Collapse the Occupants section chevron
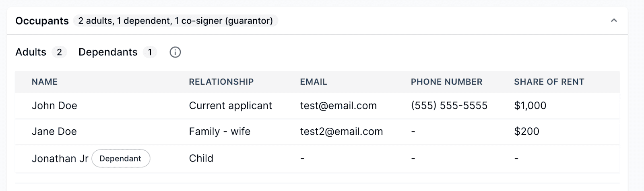Image resolution: width=644 pixels, height=191 pixels. (614, 21)
